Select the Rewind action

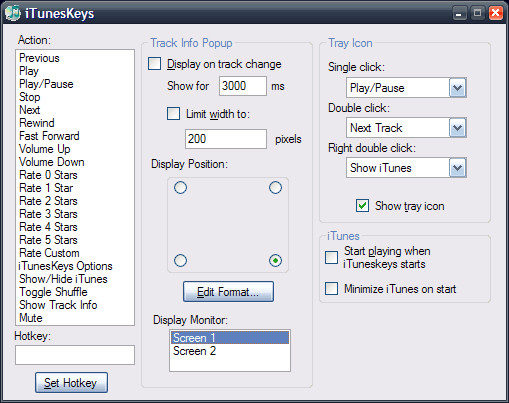[x=75, y=123]
